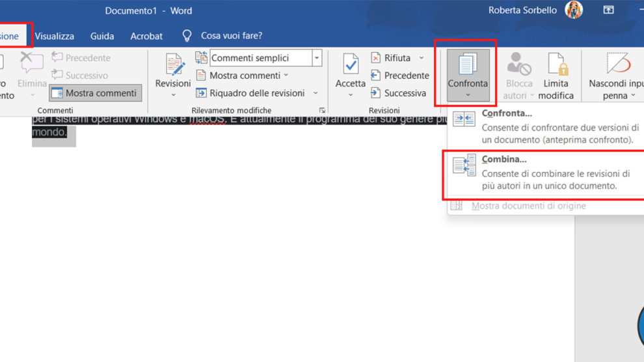Click the Riquadro delle revisioni button

click(250, 93)
